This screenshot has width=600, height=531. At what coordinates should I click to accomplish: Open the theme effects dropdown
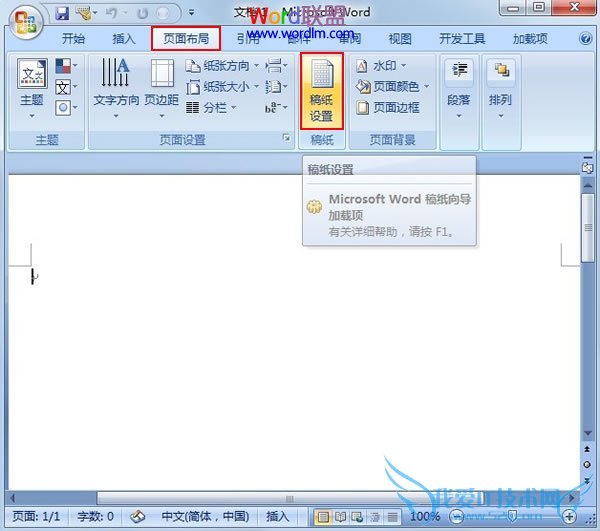click(66, 108)
